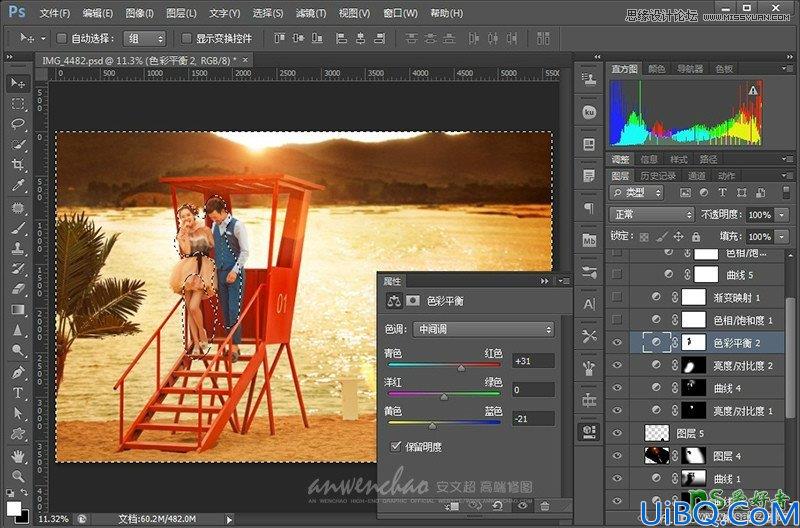
Task: Select the Eyedropper tool
Action: (18, 185)
